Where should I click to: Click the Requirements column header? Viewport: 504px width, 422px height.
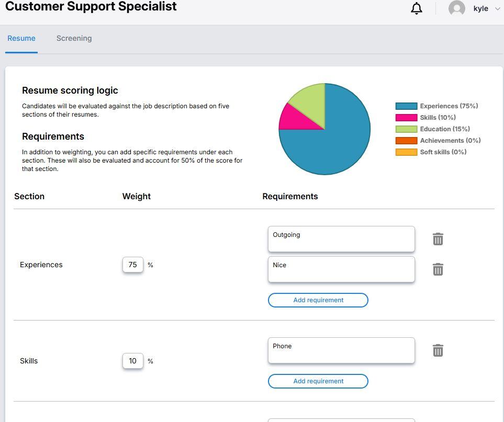coord(290,196)
